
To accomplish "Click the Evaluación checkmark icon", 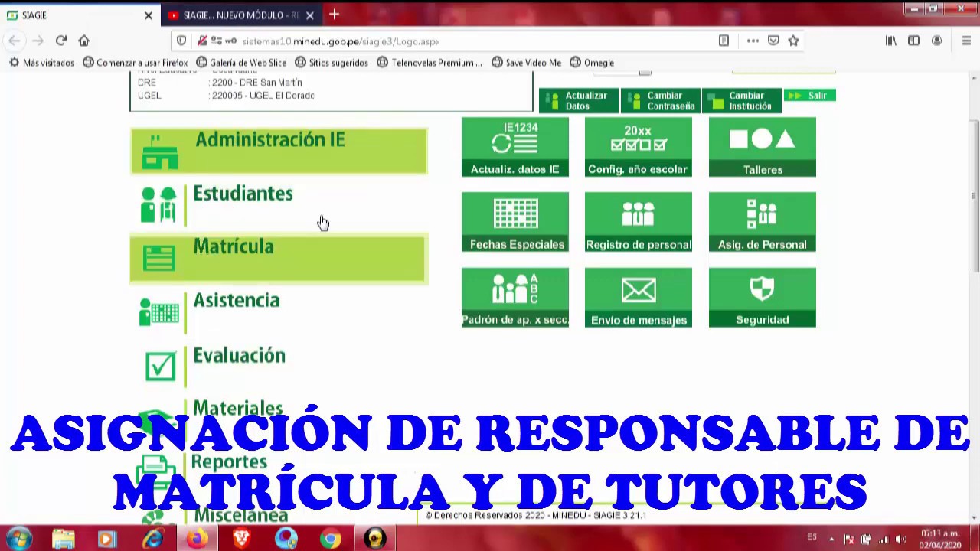I will pos(160,366).
